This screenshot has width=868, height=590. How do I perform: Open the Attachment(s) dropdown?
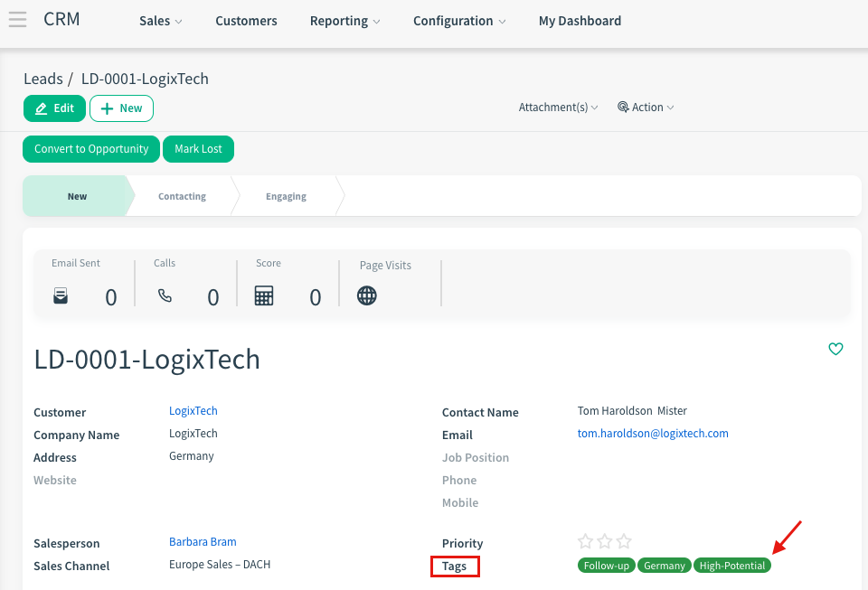558,108
